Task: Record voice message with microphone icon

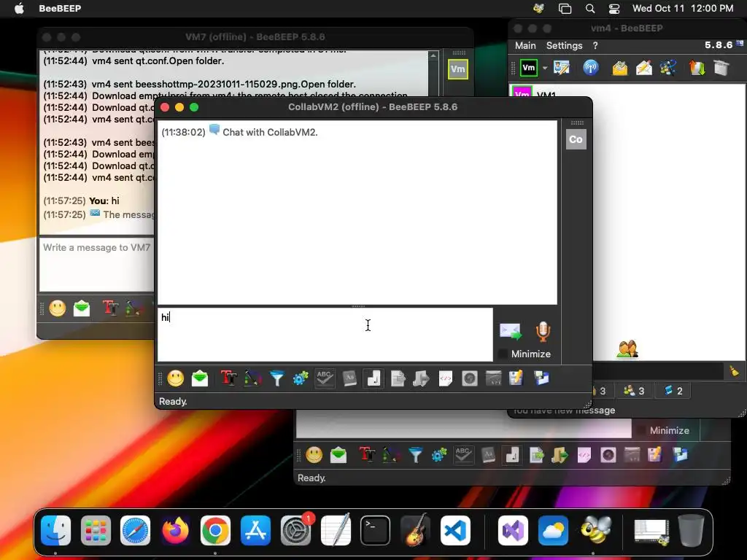Action: [543, 332]
